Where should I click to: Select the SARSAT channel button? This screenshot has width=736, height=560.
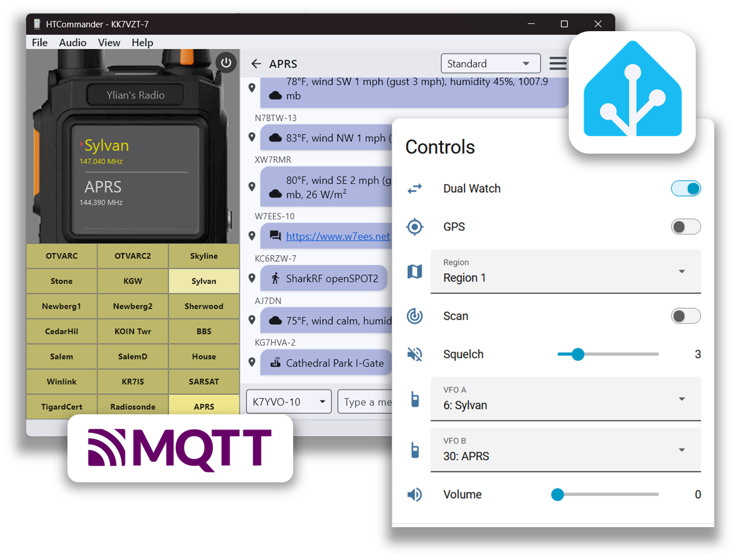point(204,381)
